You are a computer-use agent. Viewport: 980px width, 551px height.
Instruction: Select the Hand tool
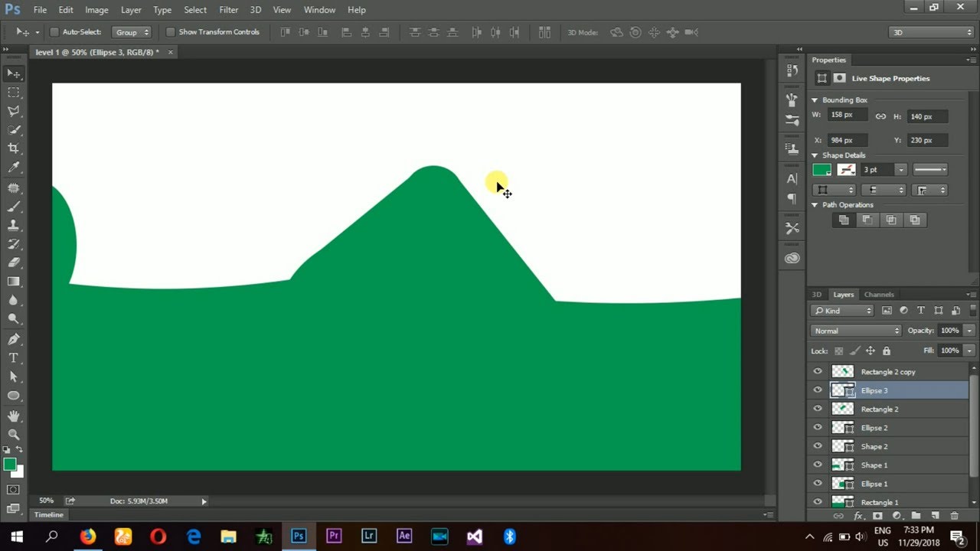[14, 416]
